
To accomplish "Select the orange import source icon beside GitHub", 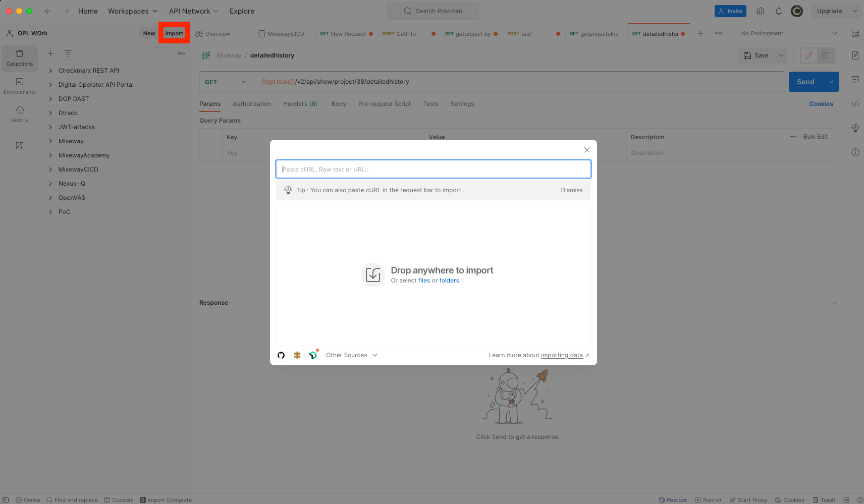I will coord(297,355).
